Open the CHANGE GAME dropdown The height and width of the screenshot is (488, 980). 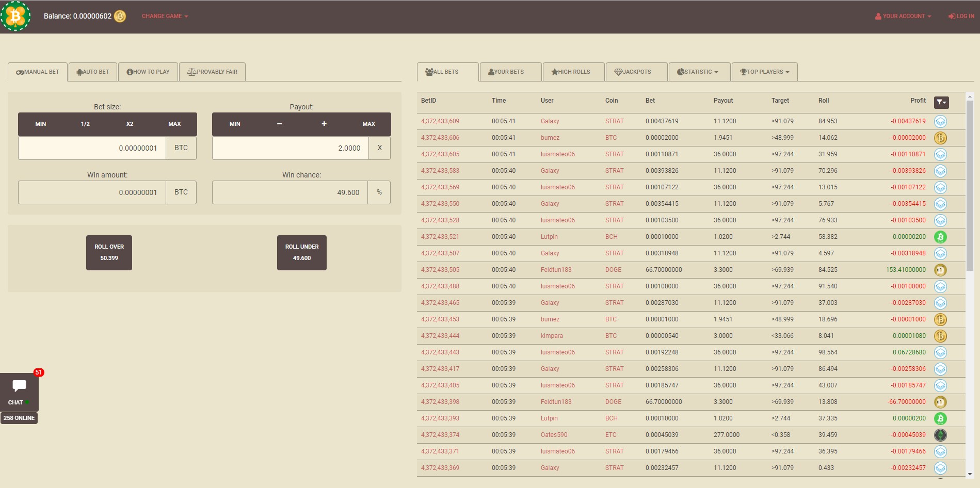[165, 16]
